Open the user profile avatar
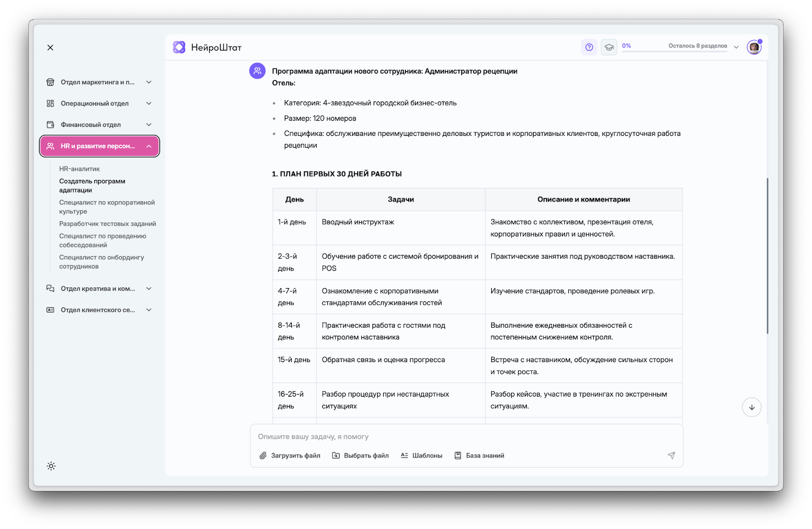 (x=754, y=47)
